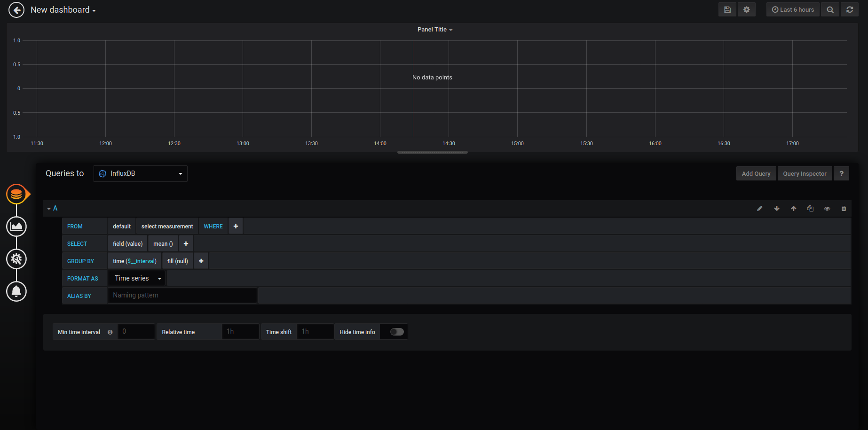Save the dashboard with the disk icon
This screenshot has width=868, height=430.
click(727, 9)
